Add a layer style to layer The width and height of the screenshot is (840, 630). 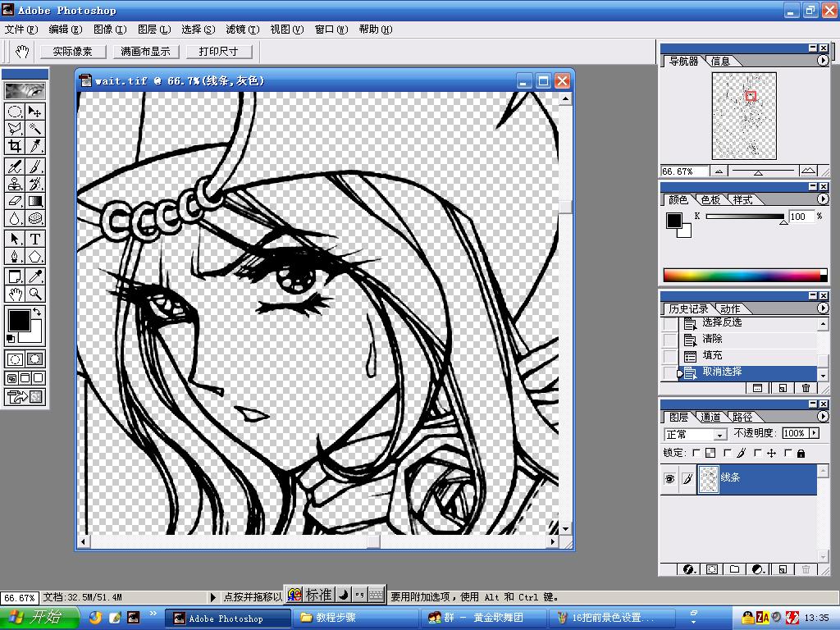click(688, 569)
